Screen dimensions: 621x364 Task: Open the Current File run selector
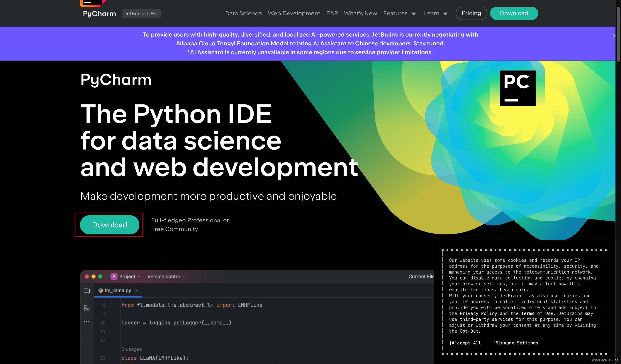tap(421, 276)
